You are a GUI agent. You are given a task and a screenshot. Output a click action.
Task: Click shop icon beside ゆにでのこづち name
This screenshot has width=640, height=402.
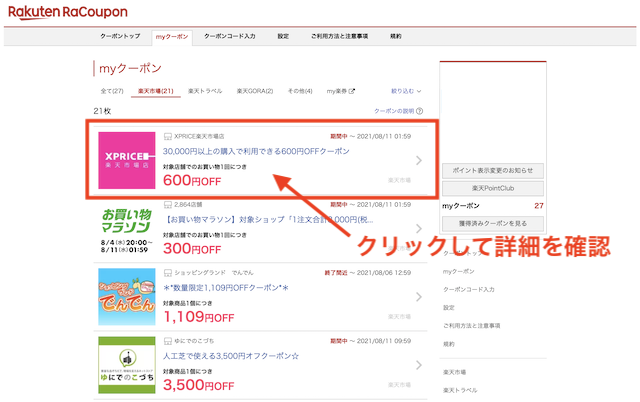[167, 341]
